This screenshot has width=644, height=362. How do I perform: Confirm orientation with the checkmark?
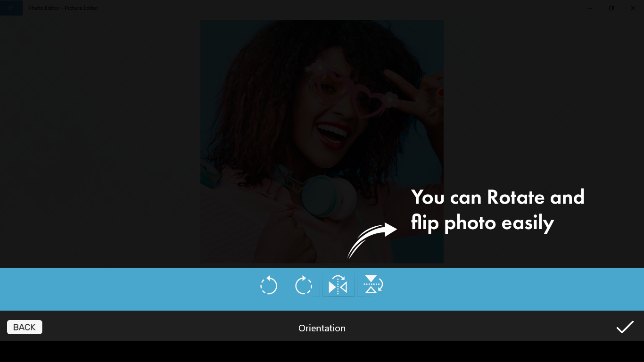coord(625,327)
